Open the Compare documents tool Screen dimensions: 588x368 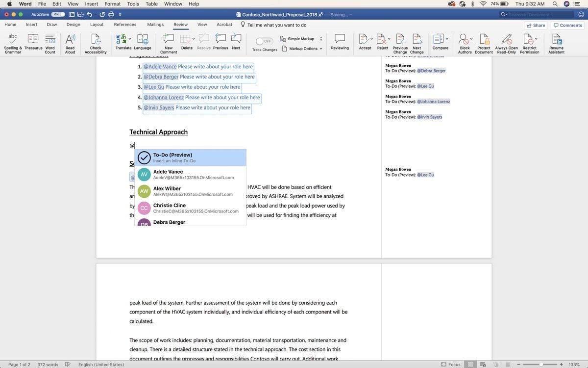(440, 43)
